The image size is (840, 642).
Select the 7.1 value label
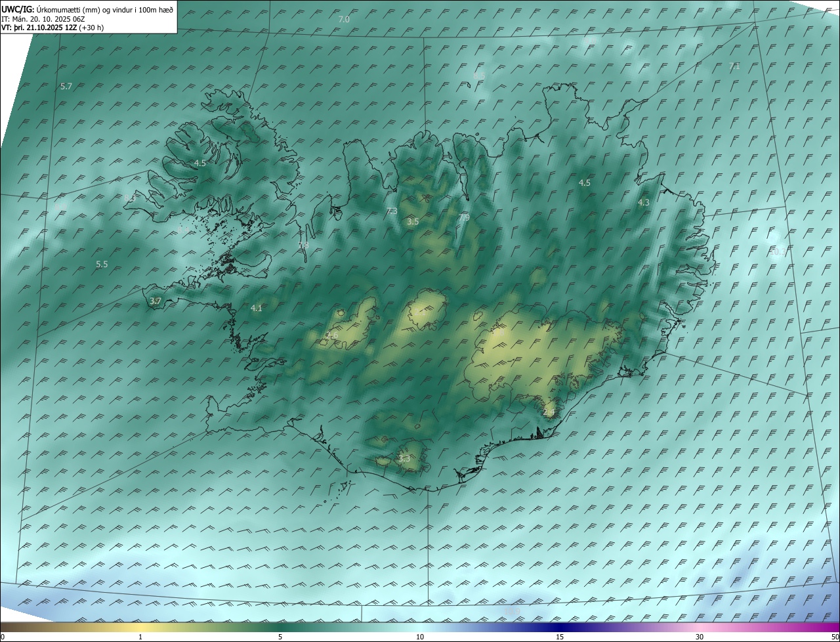click(x=734, y=66)
